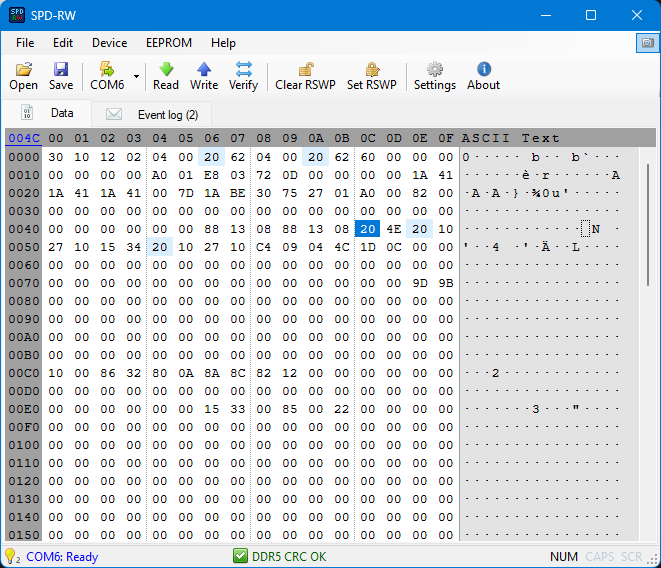Click the 004C offset indicator in header
This screenshot has width=661, height=568.
[x=24, y=138]
